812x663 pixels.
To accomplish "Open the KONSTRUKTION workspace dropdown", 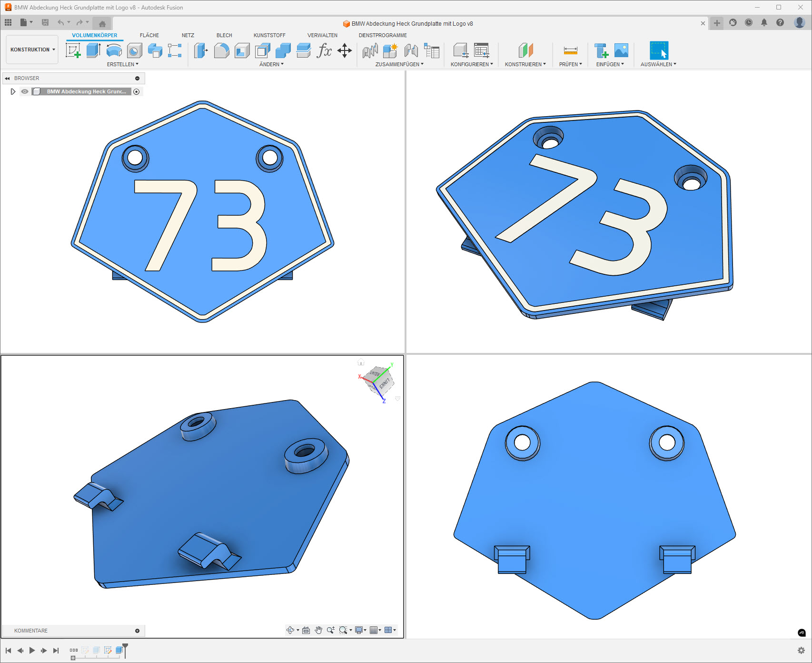I will tap(32, 50).
